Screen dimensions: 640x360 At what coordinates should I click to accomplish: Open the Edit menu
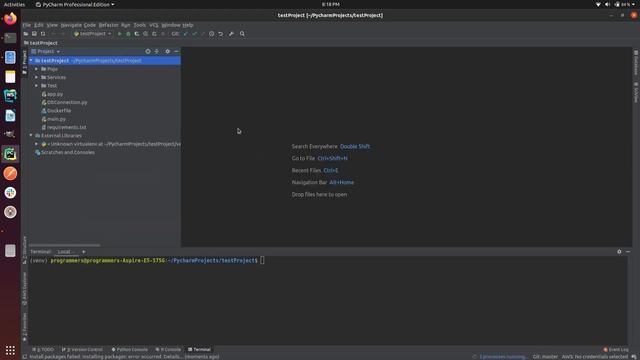(39, 25)
